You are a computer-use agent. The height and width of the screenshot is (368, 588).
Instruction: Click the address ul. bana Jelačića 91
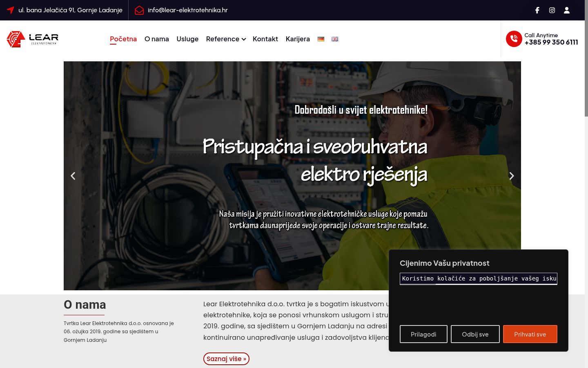click(70, 10)
